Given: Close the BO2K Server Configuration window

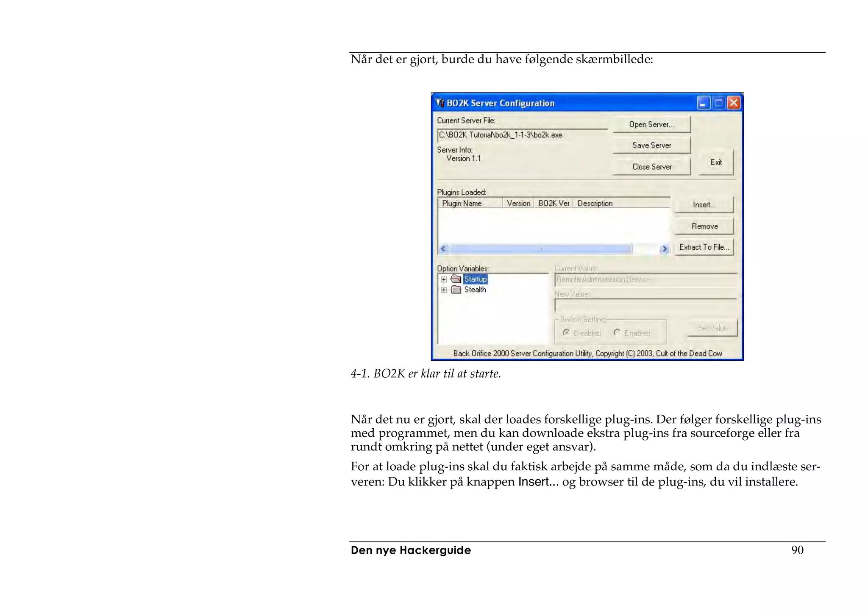Looking at the screenshot, I should [x=734, y=103].
